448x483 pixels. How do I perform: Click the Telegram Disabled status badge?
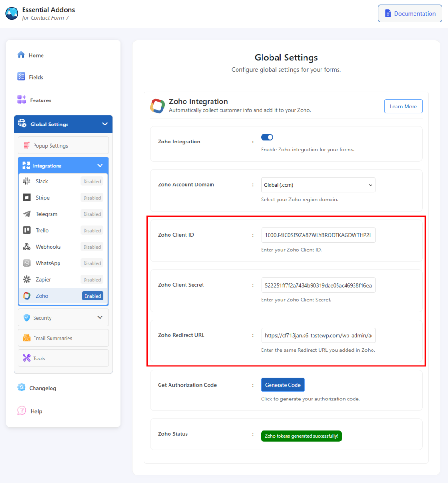(x=92, y=214)
